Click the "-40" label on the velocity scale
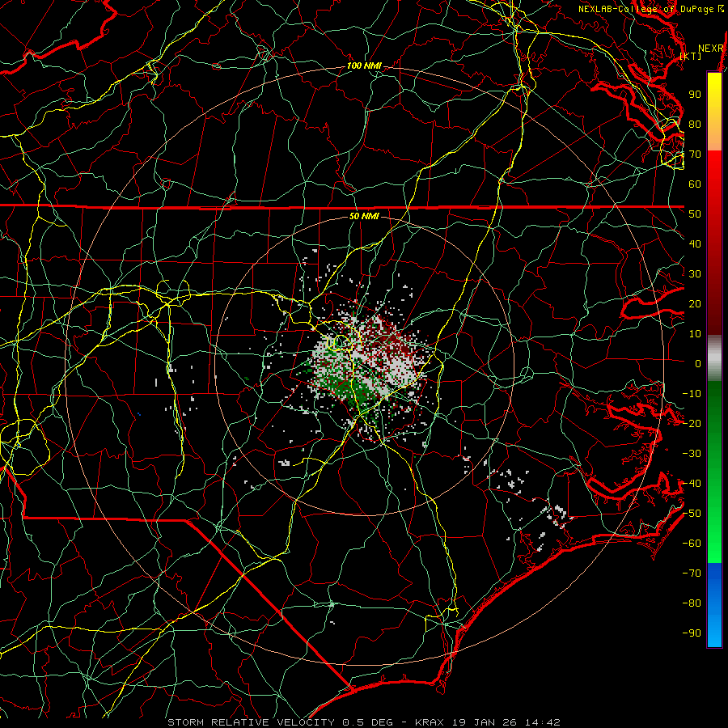 click(692, 484)
